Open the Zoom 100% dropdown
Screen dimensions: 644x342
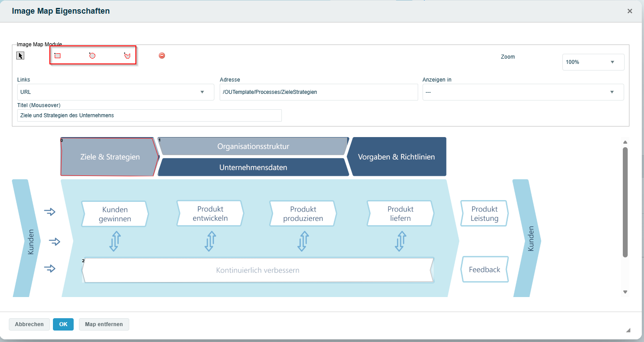(593, 62)
